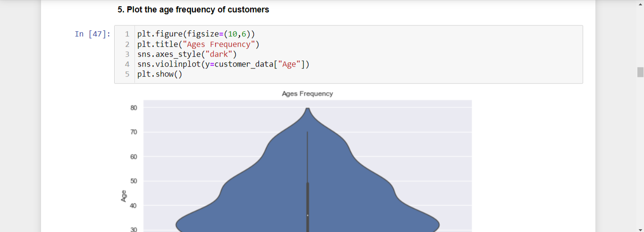This screenshot has height=232, width=644.
Task: Select the In [47]: cell prompt
Action: [93, 34]
